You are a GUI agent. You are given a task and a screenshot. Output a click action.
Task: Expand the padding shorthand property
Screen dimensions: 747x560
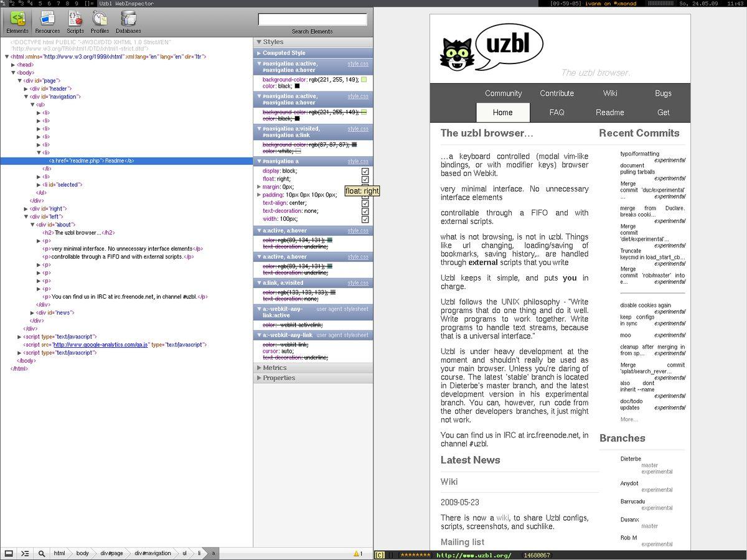[259, 195]
